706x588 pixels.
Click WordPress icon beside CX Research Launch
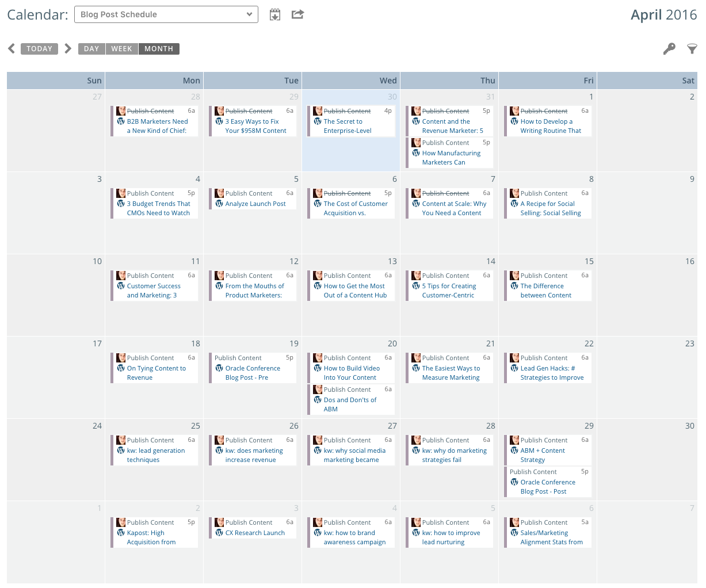219,533
